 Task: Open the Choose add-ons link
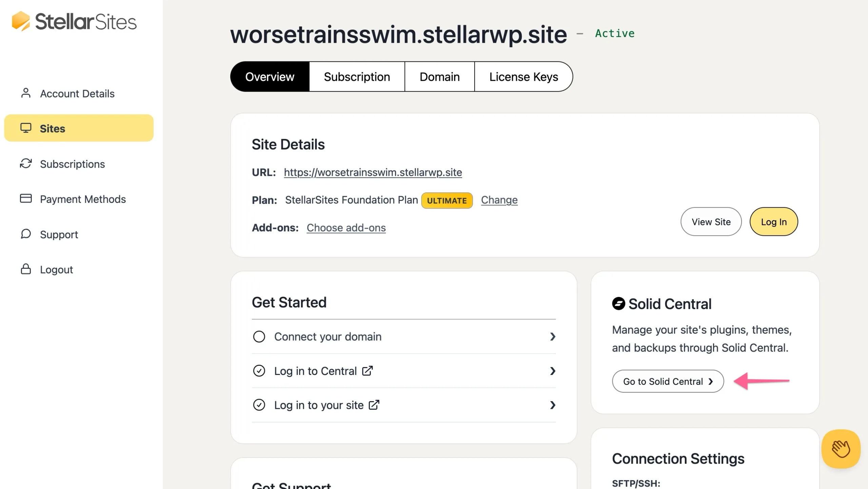pos(346,228)
